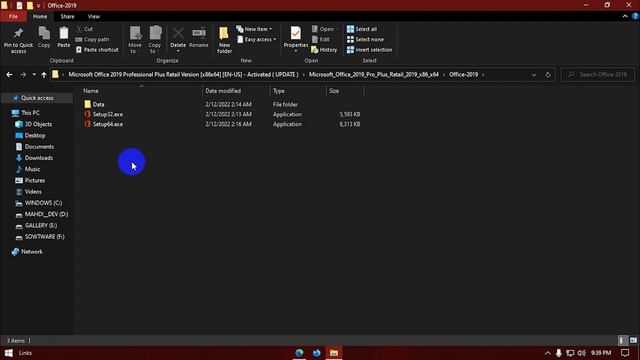Viewport: 640px width, 360px height.
Task: Open Edge from taskbar
Action: tap(299, 353)
